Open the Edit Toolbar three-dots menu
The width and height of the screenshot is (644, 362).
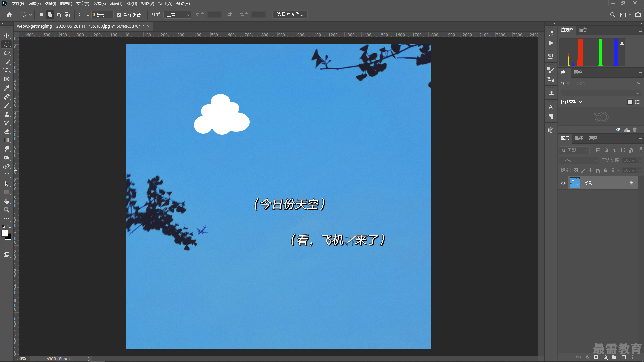(7, 219)
